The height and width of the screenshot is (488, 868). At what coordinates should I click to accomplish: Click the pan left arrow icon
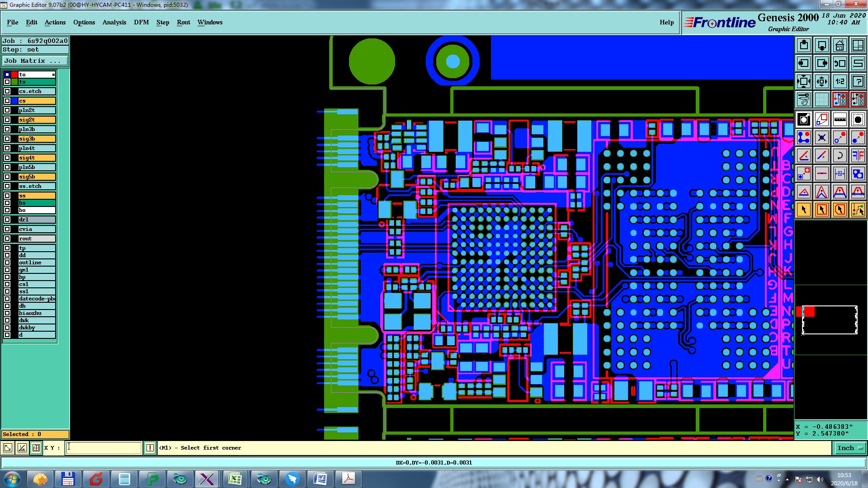tap(803, 63)
